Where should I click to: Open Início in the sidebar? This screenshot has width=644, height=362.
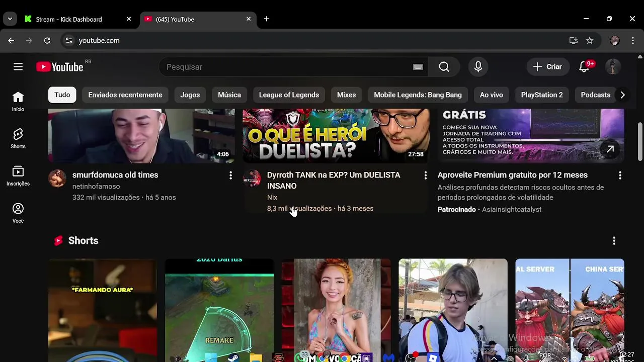click(x=18, y=102)
